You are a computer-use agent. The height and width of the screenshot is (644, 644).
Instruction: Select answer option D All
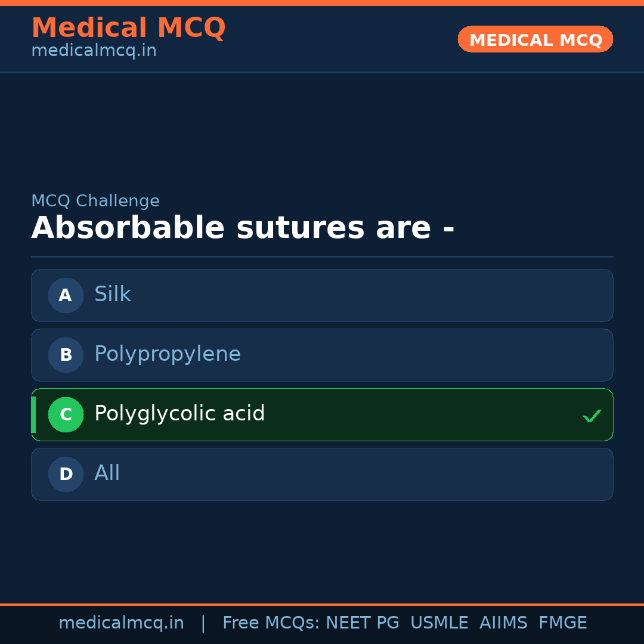322,474
